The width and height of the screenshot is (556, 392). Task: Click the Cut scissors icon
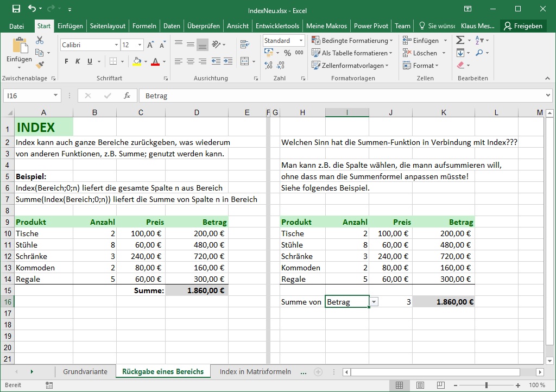point(40,40)
